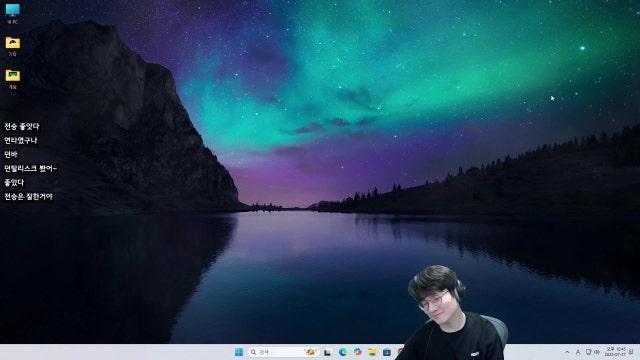Open the taskbar clock and date
Viewport: 640px width, 360px height.
[615, 352]
